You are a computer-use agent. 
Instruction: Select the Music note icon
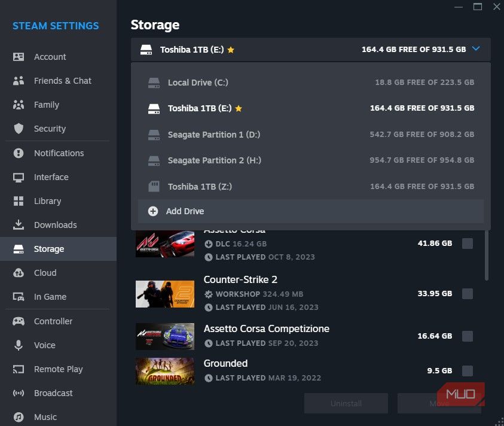17,417
